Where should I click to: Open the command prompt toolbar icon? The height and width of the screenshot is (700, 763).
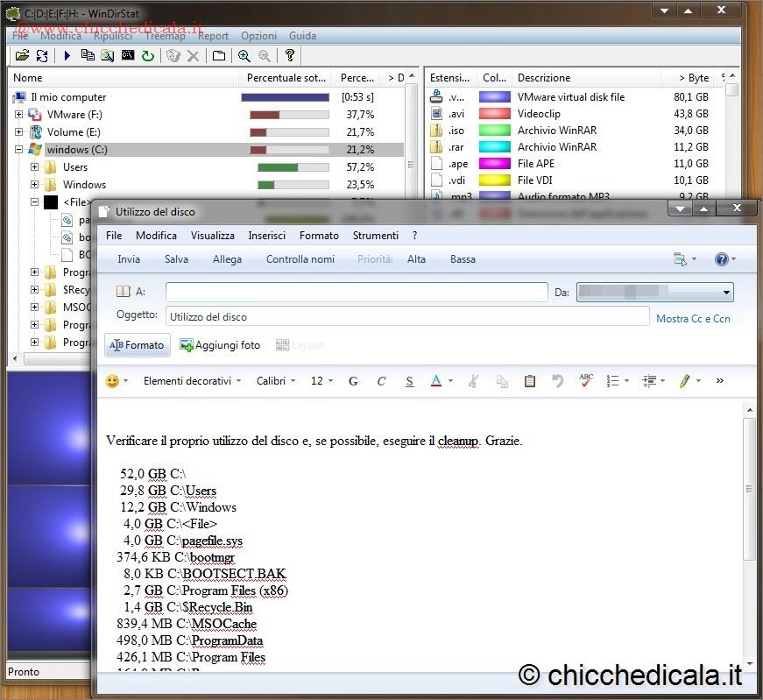coord(128,56)
